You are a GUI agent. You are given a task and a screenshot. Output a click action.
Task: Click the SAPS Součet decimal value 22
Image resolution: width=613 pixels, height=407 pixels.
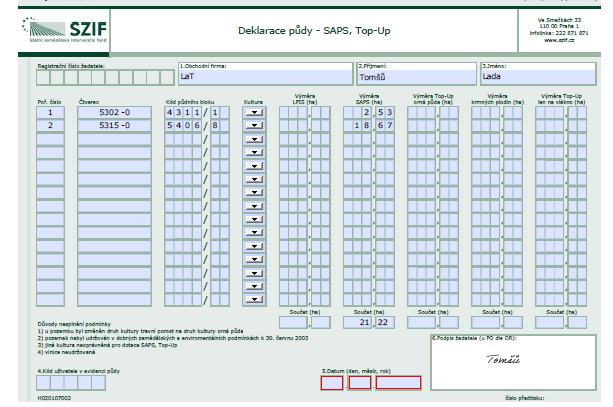(x=384, y=323)
